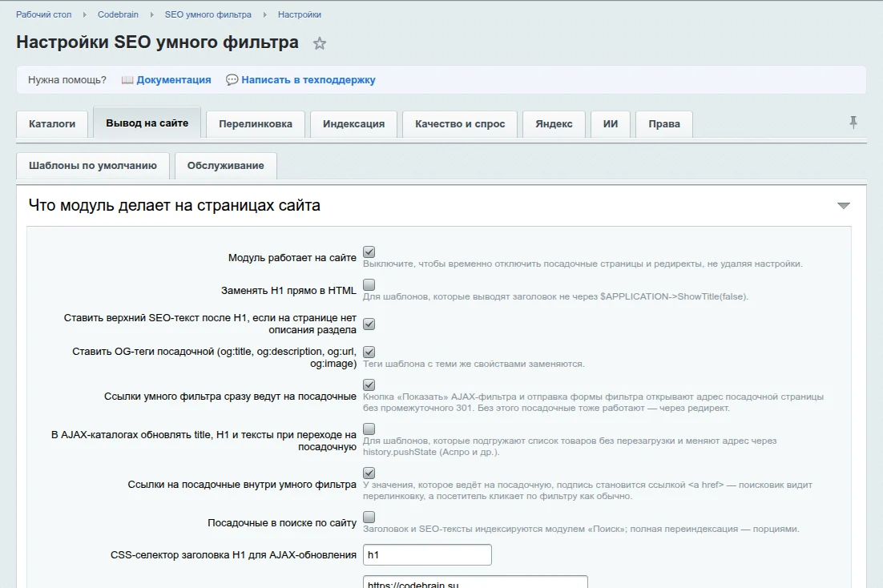Click hint 'Теги шаблона с теми же свойствами заменяются'

click(x=474, y=364)
